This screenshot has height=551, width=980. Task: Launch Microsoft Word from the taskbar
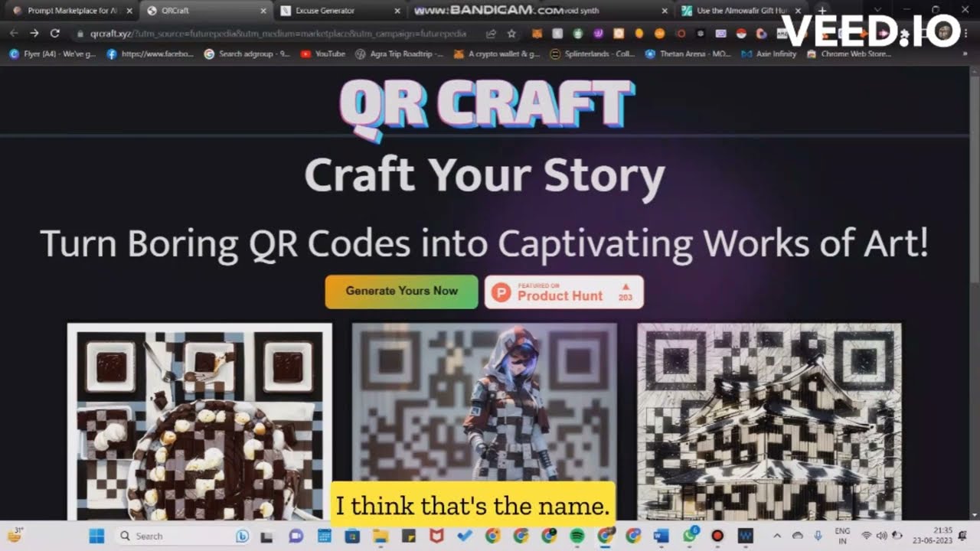click(x=661, y=536)
